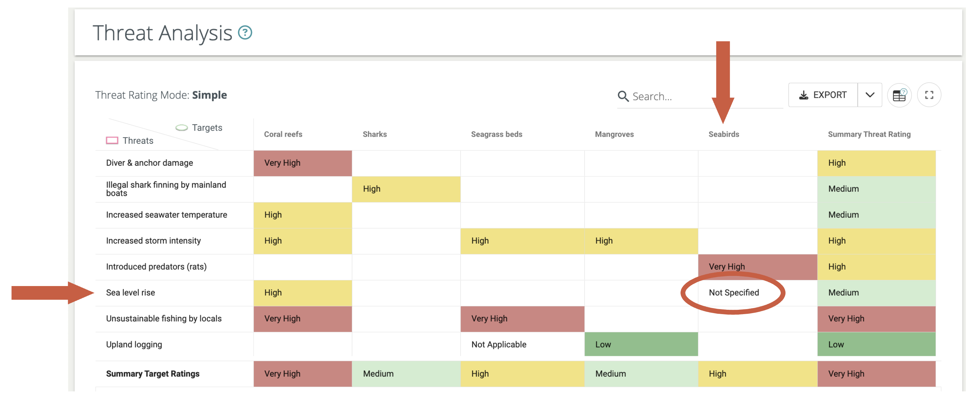The width and height of the screenshot is (980, 405).
Task: Open the Sea level rise threat row
Action: [130, 292]
